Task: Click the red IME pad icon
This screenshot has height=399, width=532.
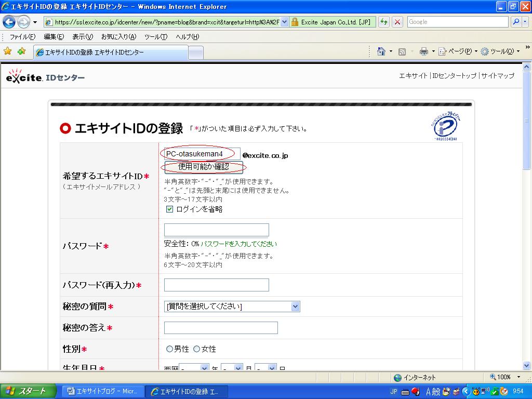Action: tap(415, 392)
